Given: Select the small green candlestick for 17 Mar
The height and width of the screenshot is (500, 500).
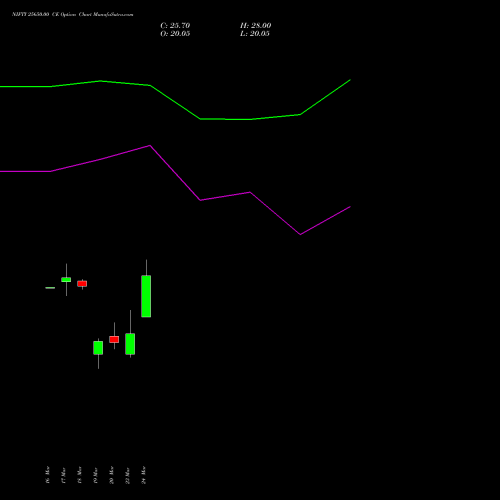Looking at the screenshot, I should coord(66,280).
